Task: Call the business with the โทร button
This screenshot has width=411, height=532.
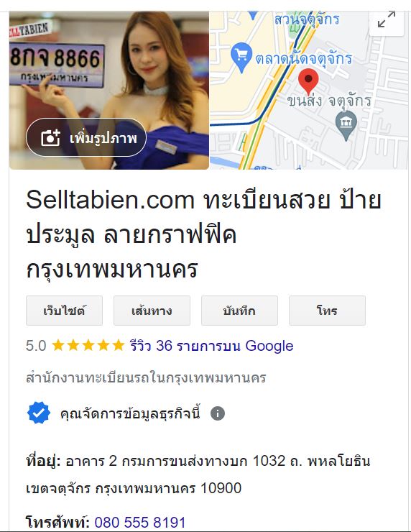Action: tap(327, 311)
